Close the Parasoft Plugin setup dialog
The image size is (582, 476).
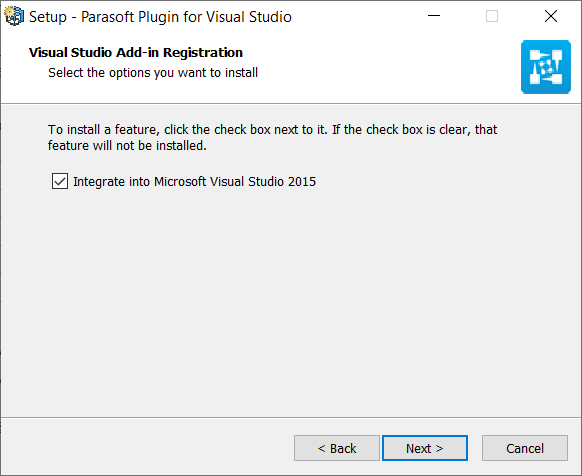[551, 16]
